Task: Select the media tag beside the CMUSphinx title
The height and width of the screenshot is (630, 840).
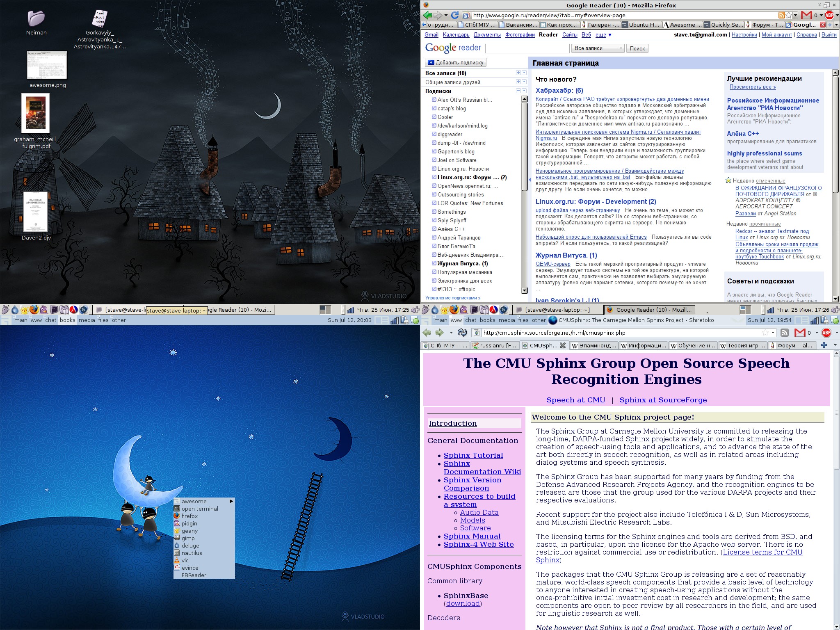Action: click(x=507, y=320)
